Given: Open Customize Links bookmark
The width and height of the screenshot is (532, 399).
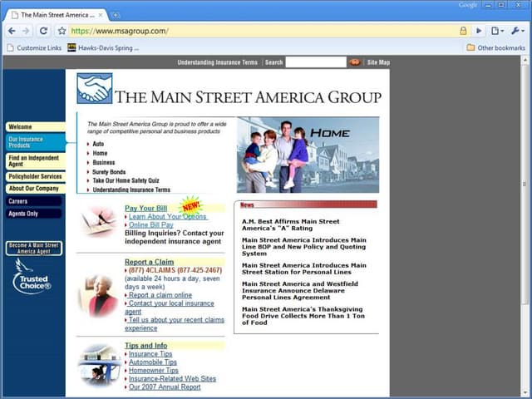Looking at the screenshot, I should coord(34,48).
